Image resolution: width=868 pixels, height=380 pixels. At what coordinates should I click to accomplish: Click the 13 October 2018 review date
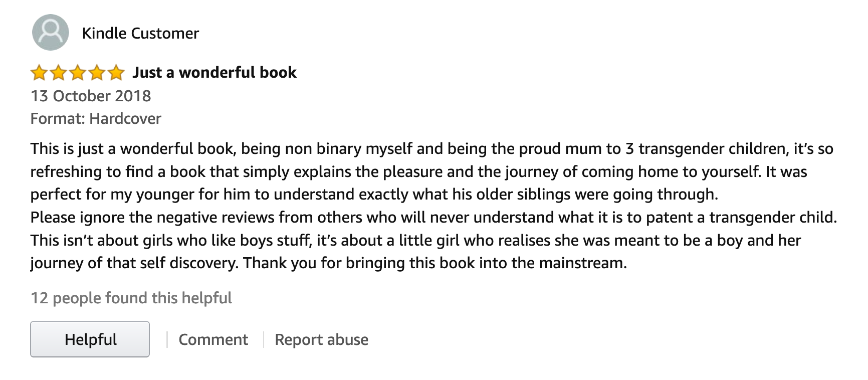point(91,96)
